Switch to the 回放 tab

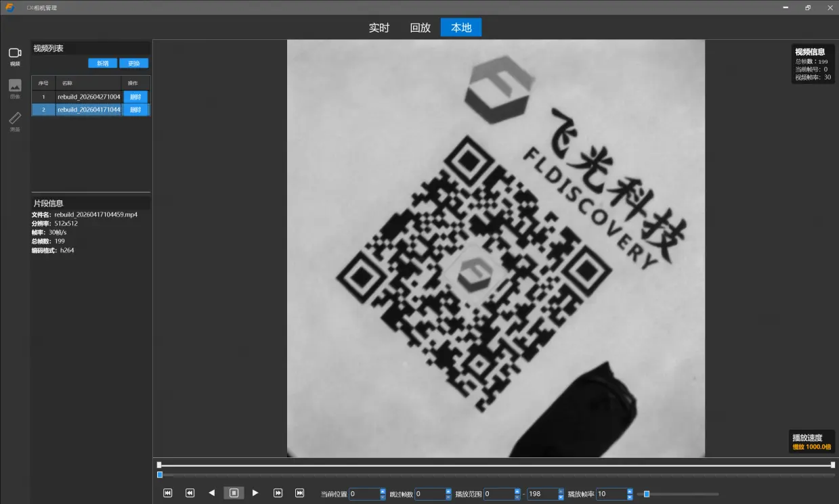[421, 28]
